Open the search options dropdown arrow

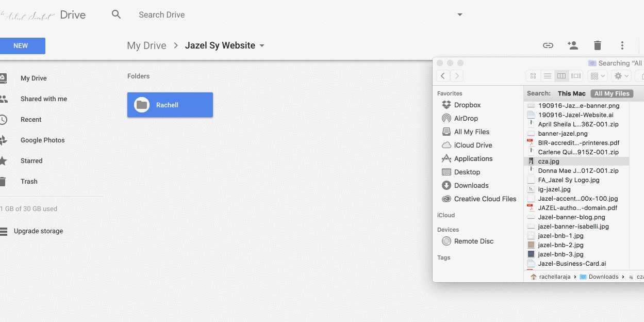(x=460, y=14)
